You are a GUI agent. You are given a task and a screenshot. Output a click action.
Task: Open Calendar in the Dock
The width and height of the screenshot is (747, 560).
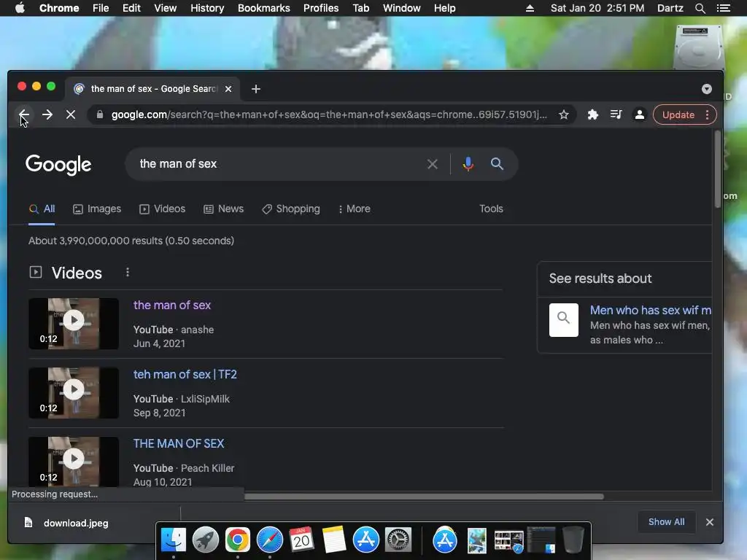coord(301,540)
